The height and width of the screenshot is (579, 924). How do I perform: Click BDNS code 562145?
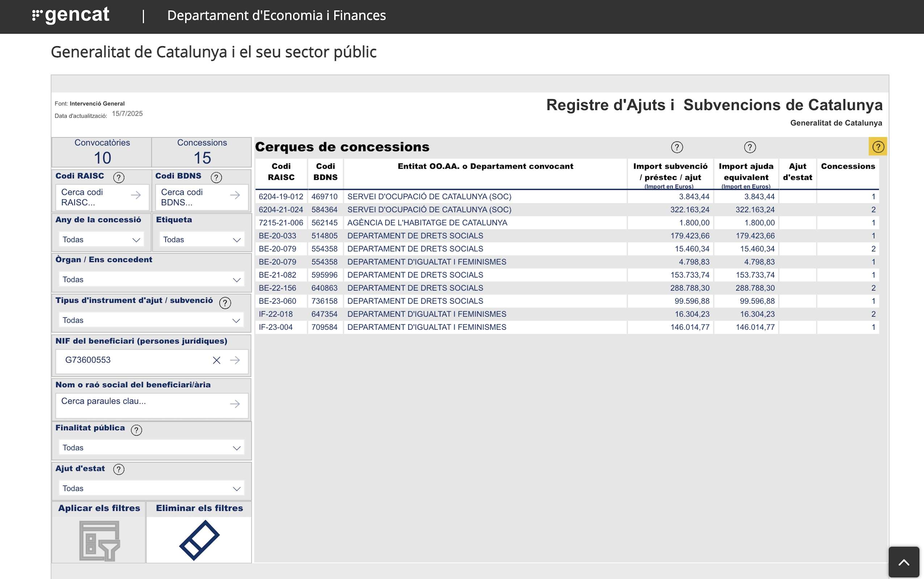click(x=324, y=223)
